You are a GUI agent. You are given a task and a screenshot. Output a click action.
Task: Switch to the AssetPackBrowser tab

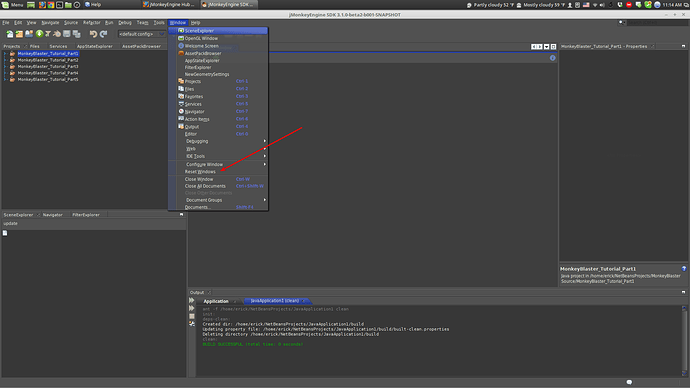tap(141, 46)
